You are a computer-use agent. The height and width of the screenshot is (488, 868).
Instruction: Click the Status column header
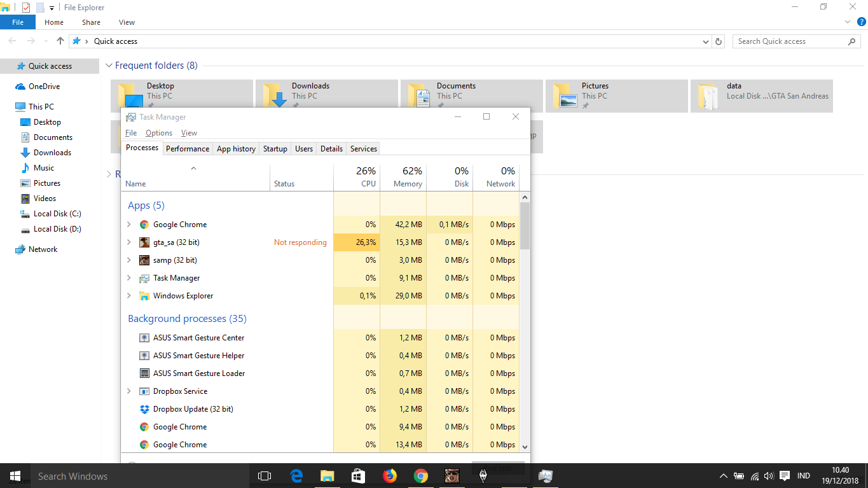click(x=301, y=177)
